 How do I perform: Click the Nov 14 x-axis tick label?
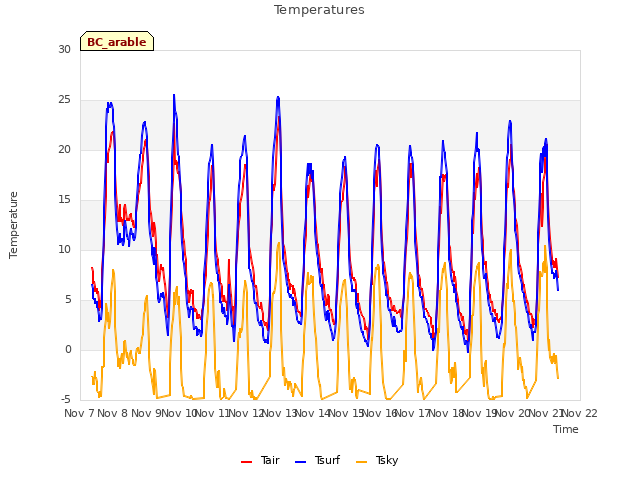312,413
